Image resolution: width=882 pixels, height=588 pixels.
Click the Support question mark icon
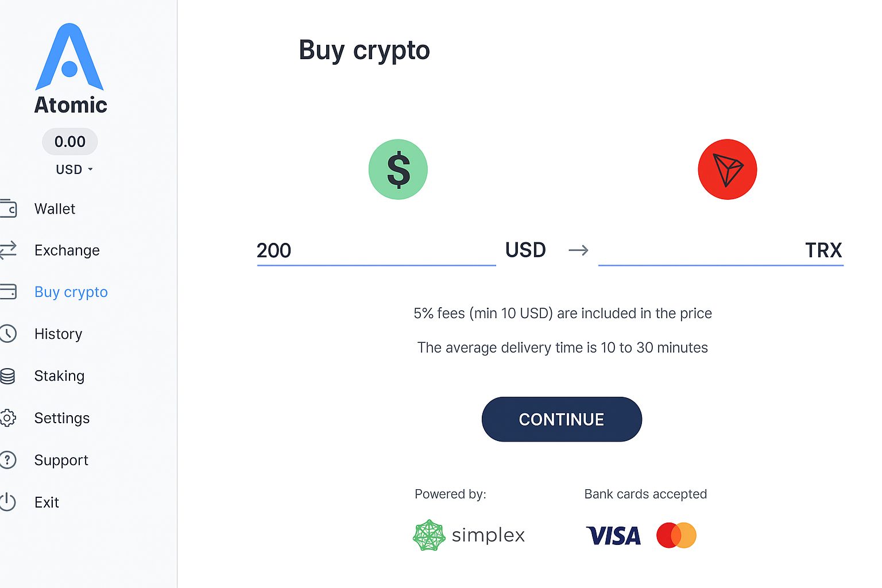[8, 460]
